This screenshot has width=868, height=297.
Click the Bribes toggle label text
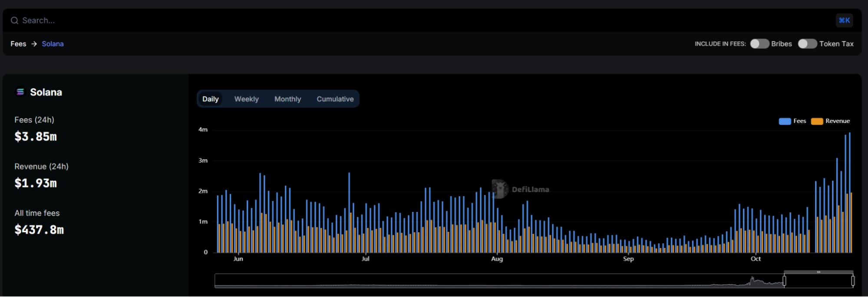pos(782,44)
